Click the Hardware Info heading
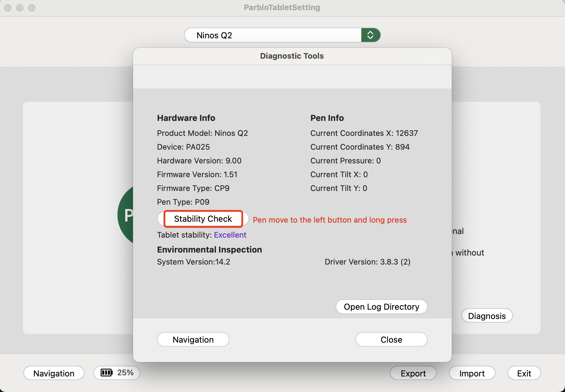 [x=186, y=118]
